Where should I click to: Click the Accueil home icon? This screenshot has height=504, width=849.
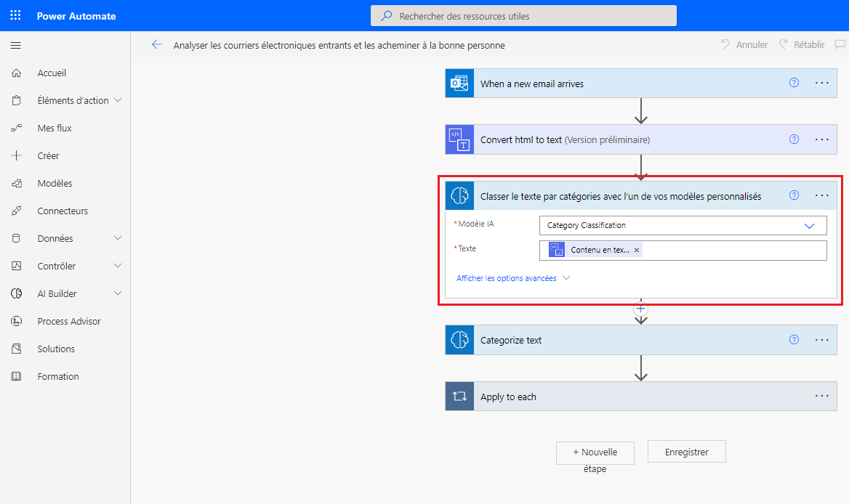click(x=16, y=73)
